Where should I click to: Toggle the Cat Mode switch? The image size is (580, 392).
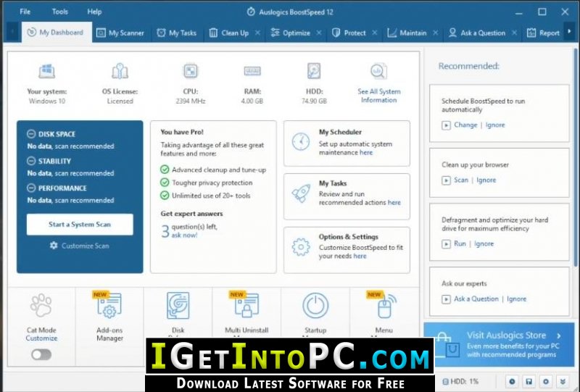[41, 354]
